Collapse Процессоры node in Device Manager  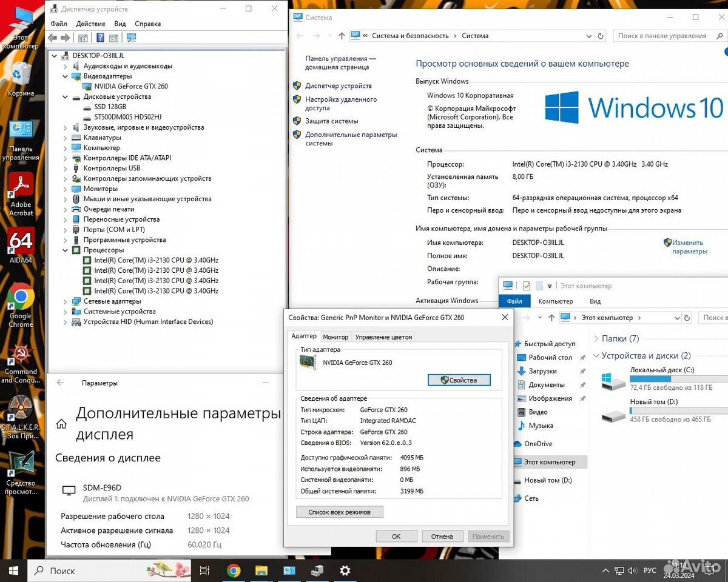[x=66, y=250]
